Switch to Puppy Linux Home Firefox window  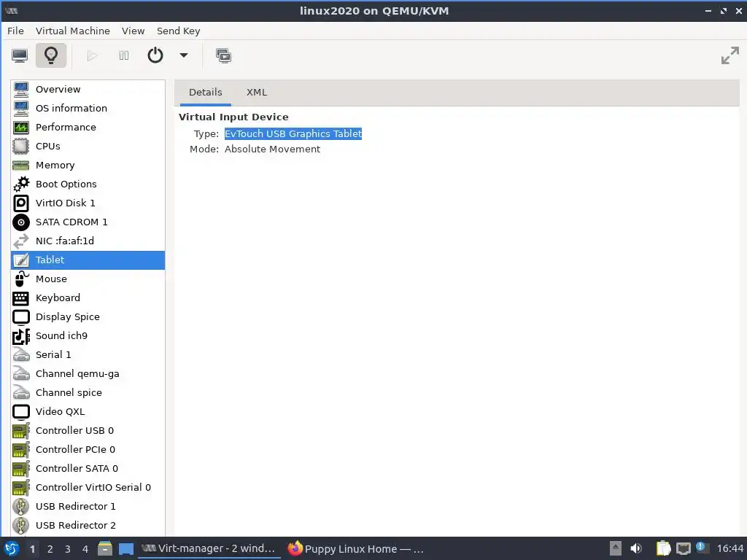click(356, 548)
